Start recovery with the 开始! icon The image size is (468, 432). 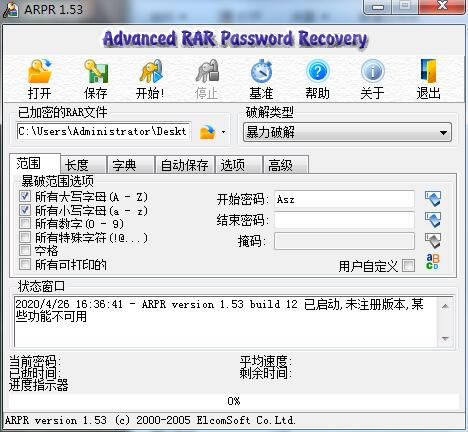[x=151, y=71]
